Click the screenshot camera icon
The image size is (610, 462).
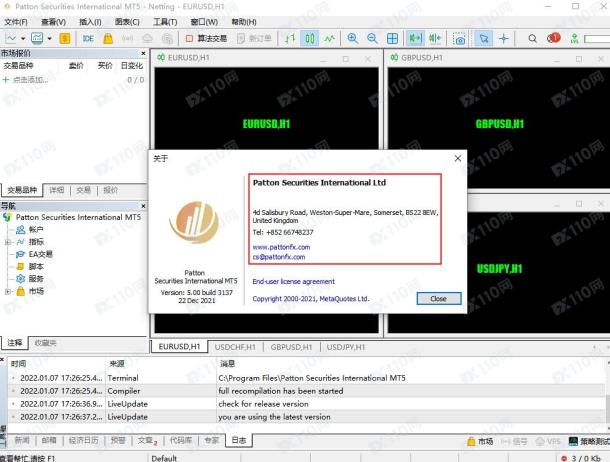coord(459,39)
